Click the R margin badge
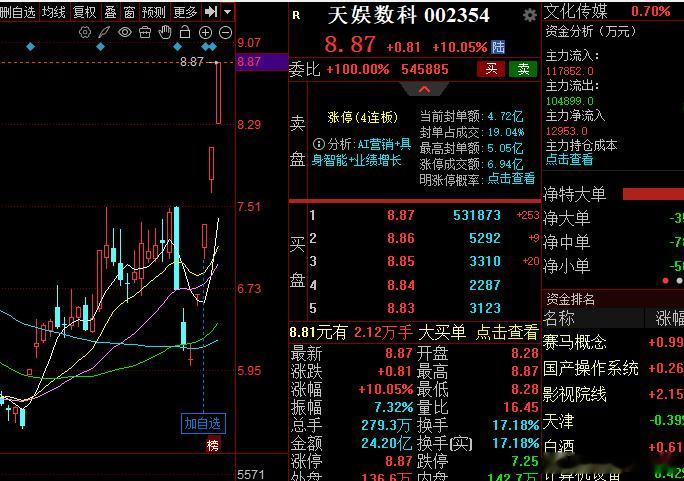This screenshot has width=684, height=481. click(296, 16)
